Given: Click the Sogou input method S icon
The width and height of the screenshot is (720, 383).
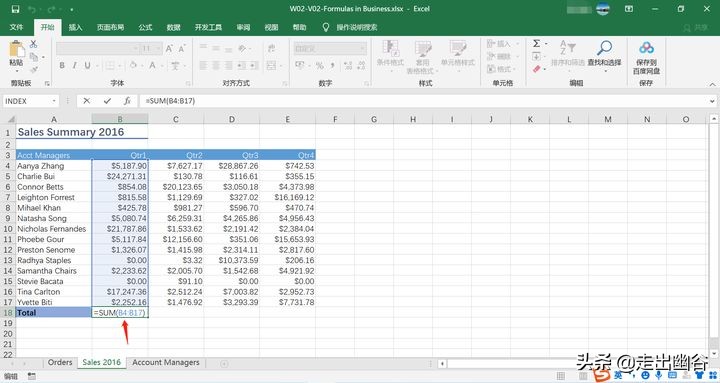Looking at the screenshot, I should [x=602, y=375].
